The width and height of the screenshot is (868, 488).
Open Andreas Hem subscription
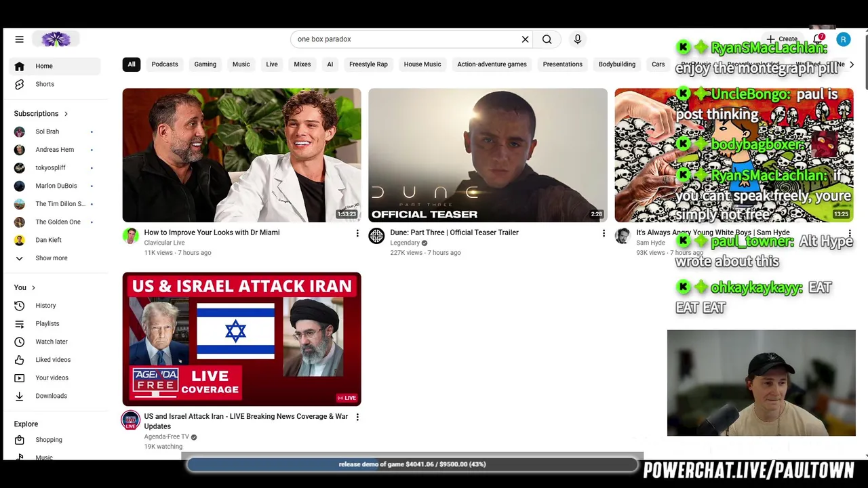pos(56,150)
